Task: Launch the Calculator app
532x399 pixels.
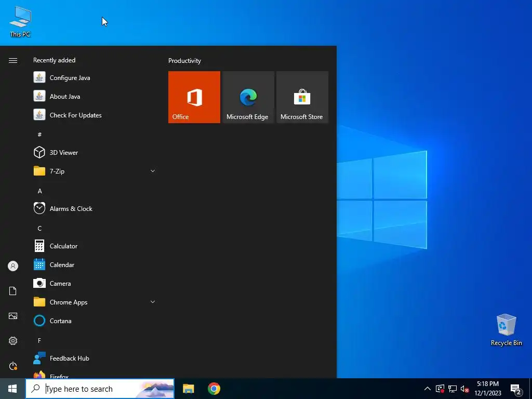Action: coord(95,246)
